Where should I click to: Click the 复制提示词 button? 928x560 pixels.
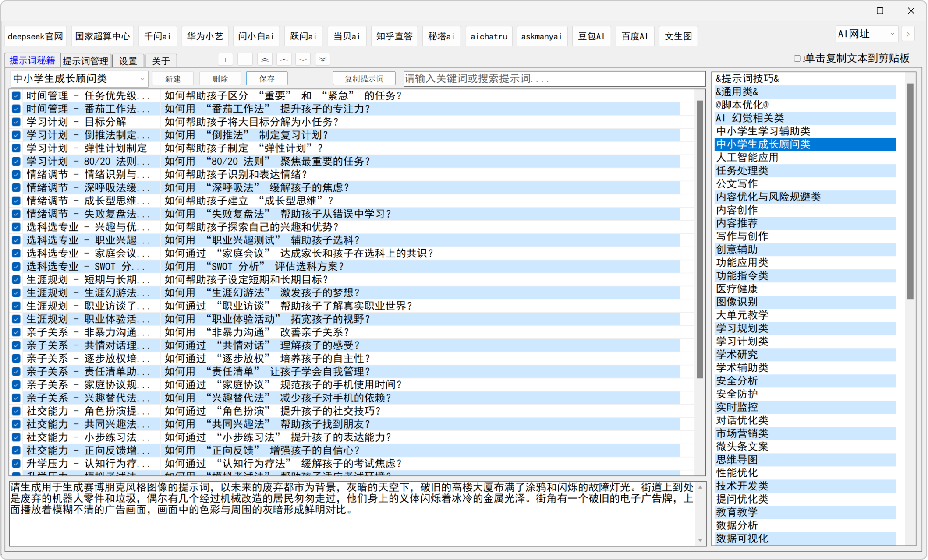click(364, 79)
